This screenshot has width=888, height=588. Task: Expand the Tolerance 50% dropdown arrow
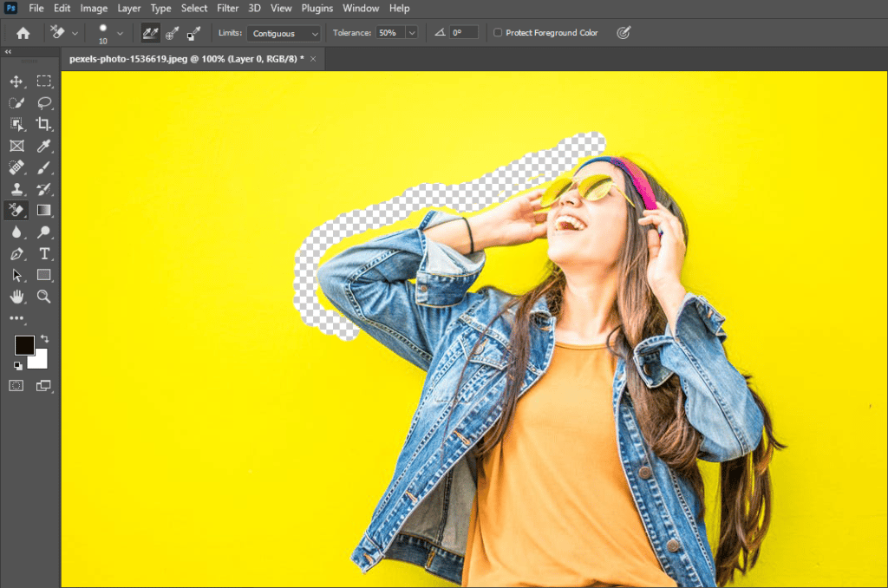[411, 33]
